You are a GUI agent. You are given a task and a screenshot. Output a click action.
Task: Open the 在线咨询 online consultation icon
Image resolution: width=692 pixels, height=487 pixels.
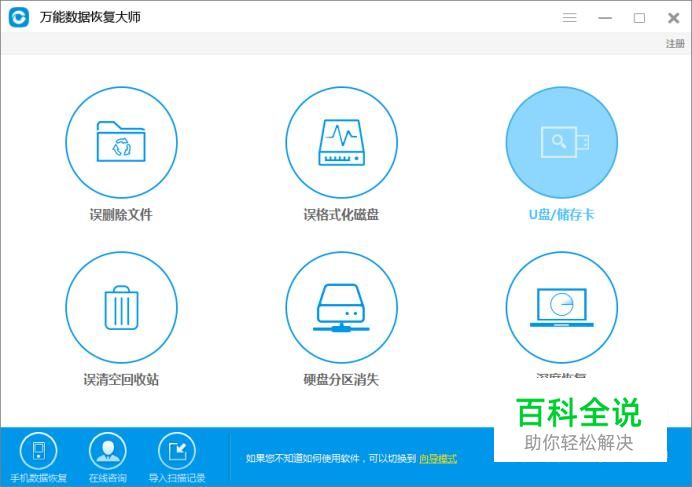[108, 451]
